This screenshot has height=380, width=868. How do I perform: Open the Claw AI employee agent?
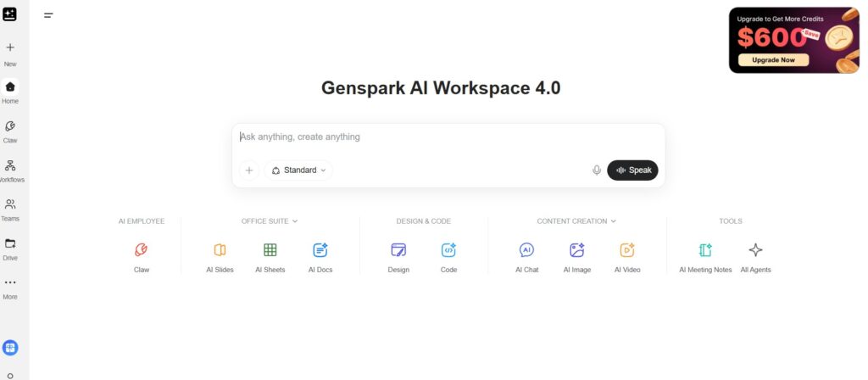coord(142,258)
